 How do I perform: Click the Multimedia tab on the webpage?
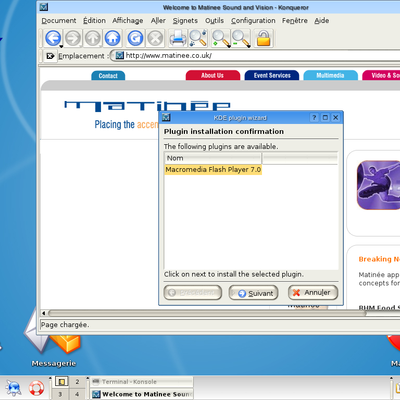(x=330, y=75)
